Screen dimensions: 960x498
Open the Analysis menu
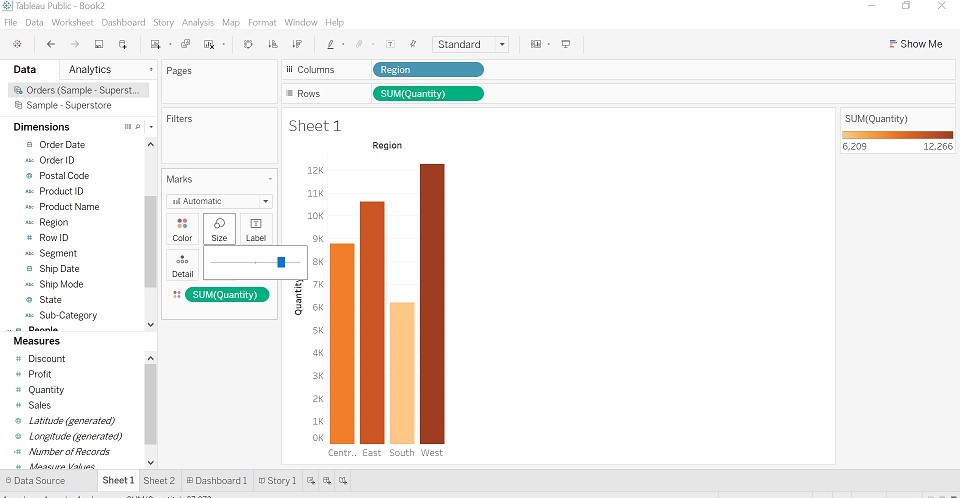click(x=198, y=22)
